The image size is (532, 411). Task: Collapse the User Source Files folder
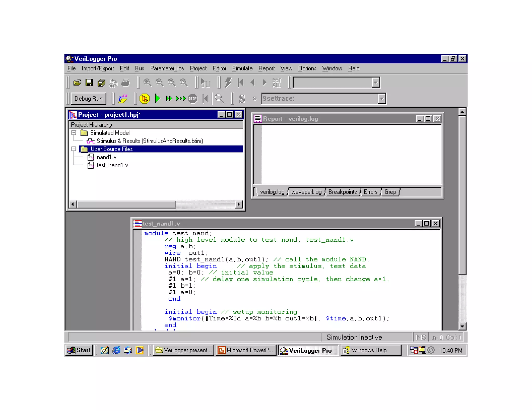(74, 149)
